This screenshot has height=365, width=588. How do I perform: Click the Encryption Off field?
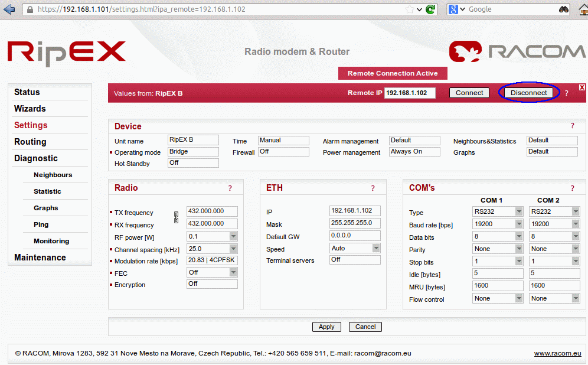(212, 284)
